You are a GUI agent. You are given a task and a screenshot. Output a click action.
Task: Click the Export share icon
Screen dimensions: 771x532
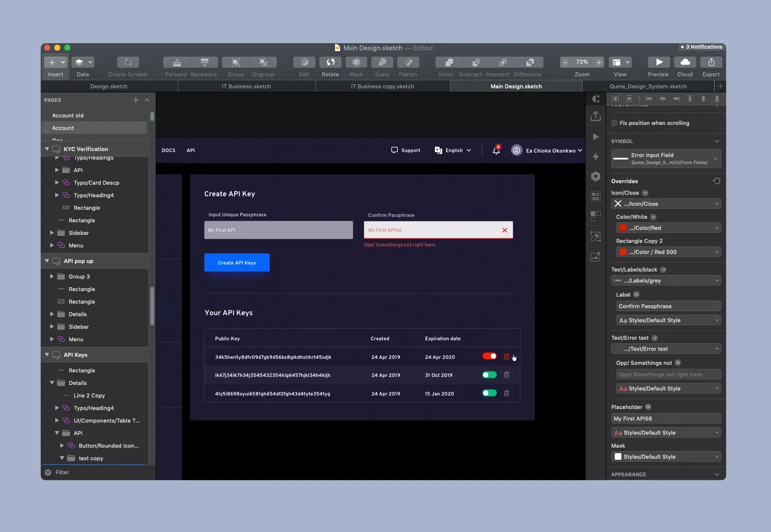(x=711, y=62)
